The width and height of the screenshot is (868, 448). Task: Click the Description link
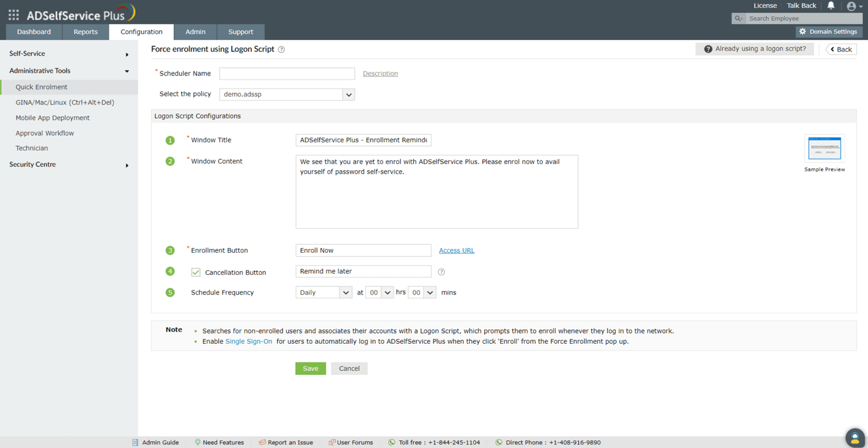pyautogui.click(x=380, y=74)
